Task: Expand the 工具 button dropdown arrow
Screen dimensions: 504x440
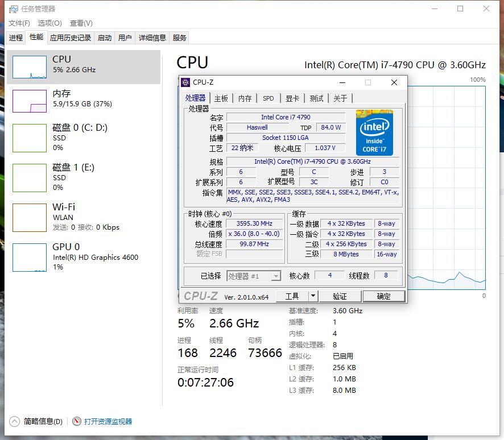Action: point(313,296)
